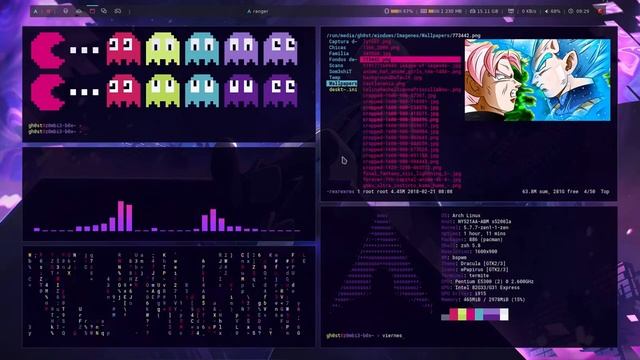Switch to the highlighted red square workspace icon
Screen dimensions: 640x360
[x=92, y=11]
